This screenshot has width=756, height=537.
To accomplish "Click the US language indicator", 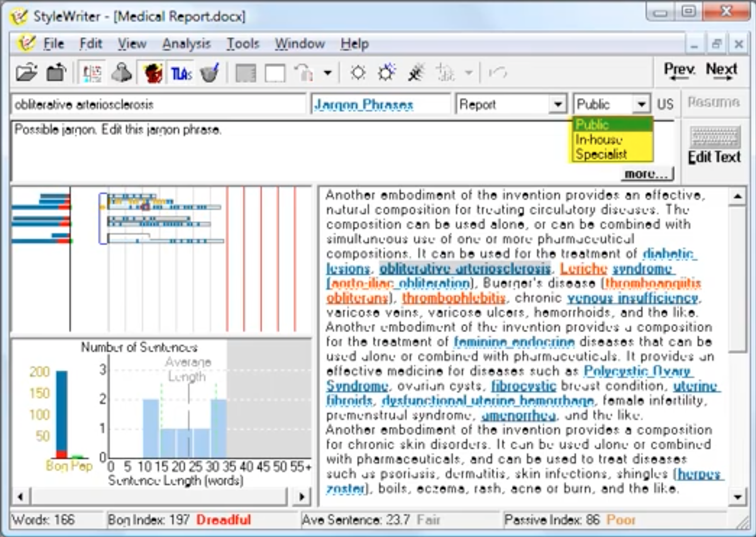I will point(665,104).
